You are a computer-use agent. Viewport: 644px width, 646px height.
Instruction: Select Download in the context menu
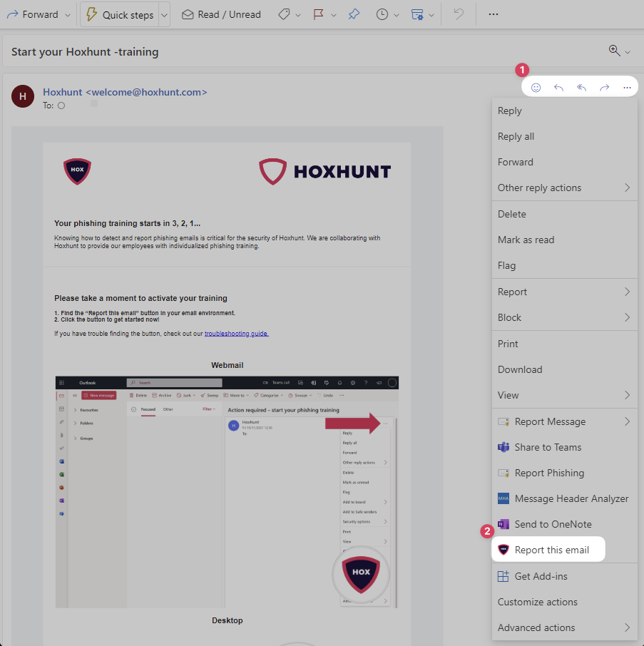564,369
